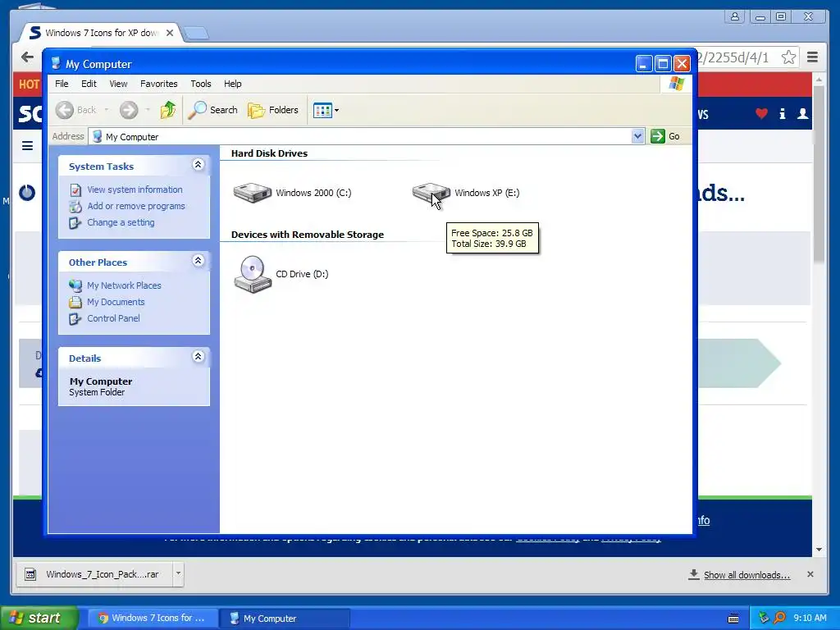The width and height of the screenshot is (840, 630).
Task: Close the browser downloads bar
Action: 810,574
